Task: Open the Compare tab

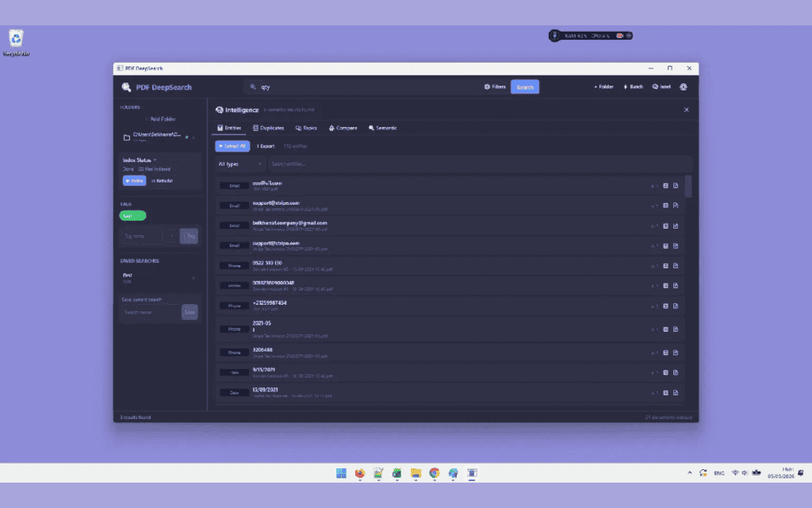Action: [x=343, y=128]
